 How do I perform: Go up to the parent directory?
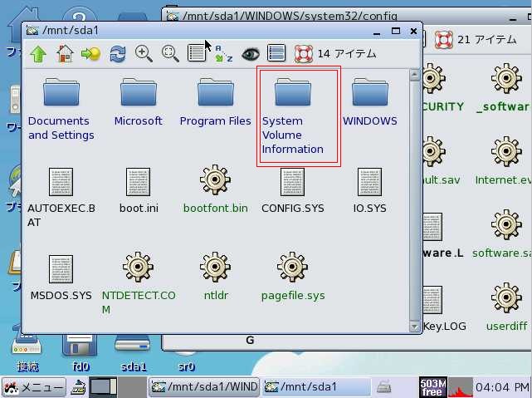[x=38, y=53]
